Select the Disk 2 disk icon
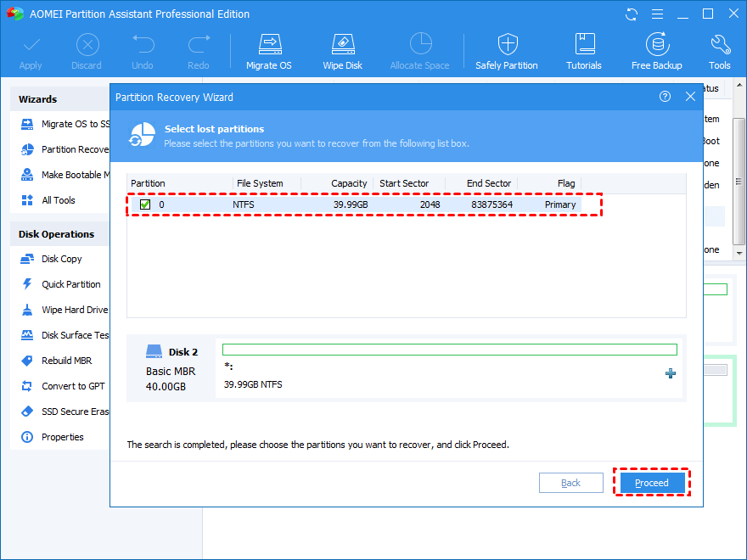Screen dimensions: 747x560 pyautogui.click(x=154, y=351)
